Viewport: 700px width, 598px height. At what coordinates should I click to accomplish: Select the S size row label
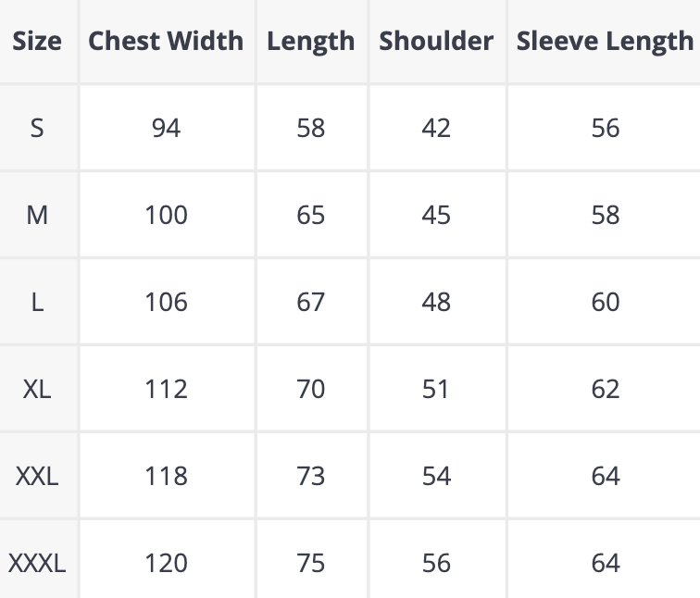tap(37, 128)
